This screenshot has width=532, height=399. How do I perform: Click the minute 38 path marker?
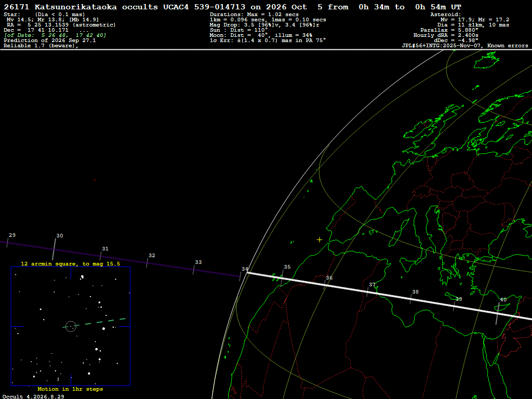click(411, 299)
